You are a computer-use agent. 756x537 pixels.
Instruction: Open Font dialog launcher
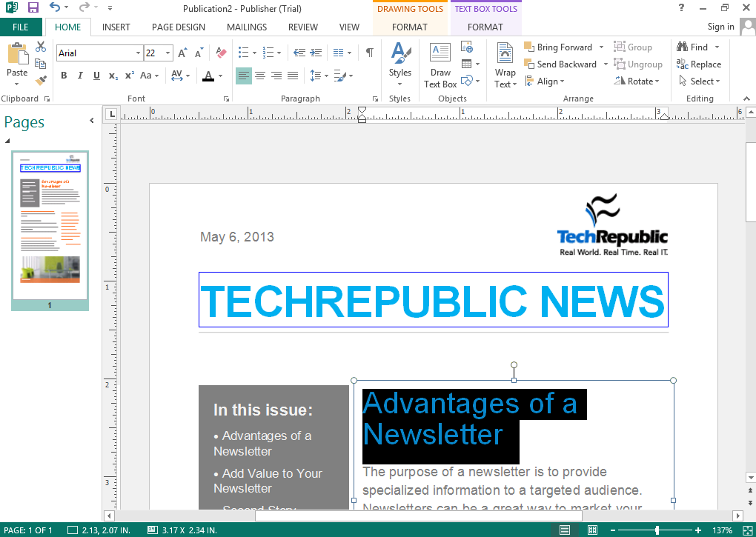[226, 99]
